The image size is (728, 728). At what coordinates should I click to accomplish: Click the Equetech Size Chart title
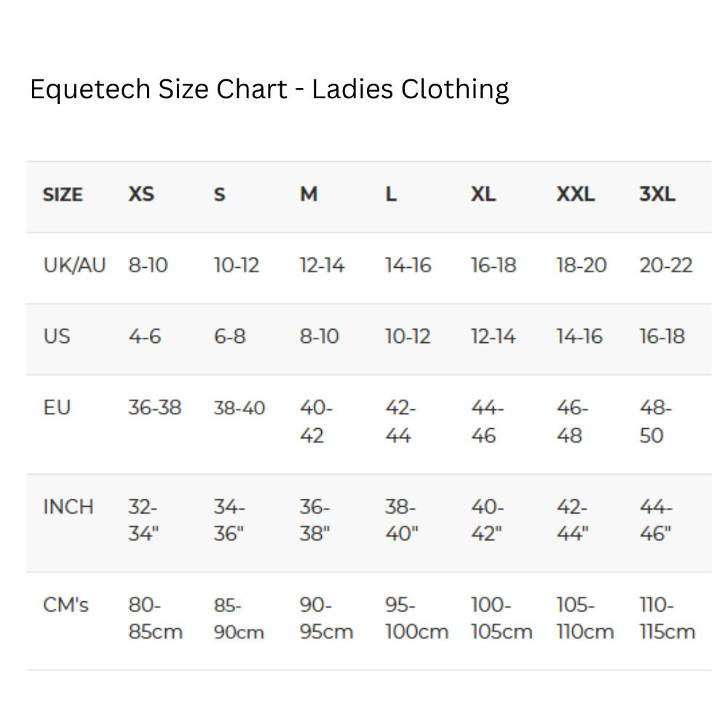pyautogui.click(x=269, y=90)
